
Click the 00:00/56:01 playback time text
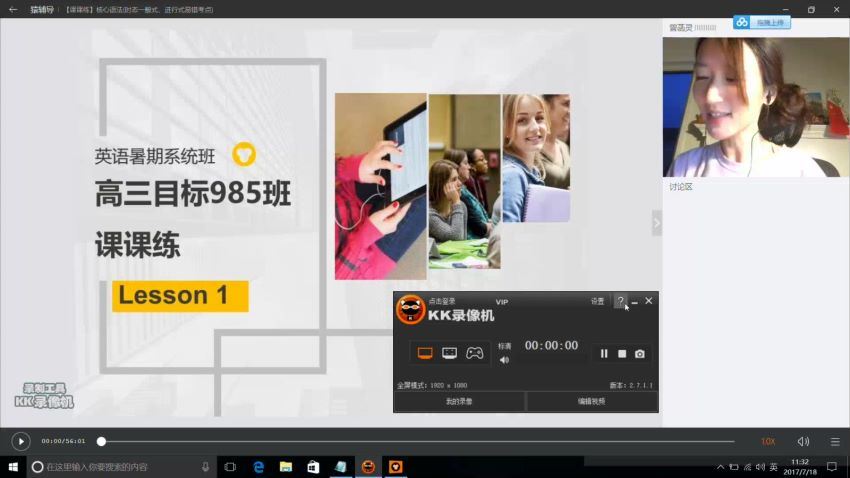point(63,441)
